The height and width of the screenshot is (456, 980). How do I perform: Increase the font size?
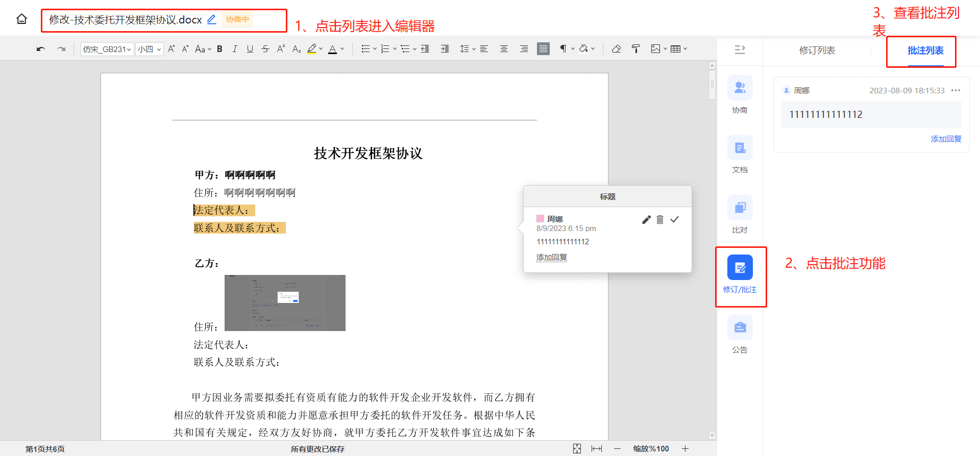(x=171, y=49)
